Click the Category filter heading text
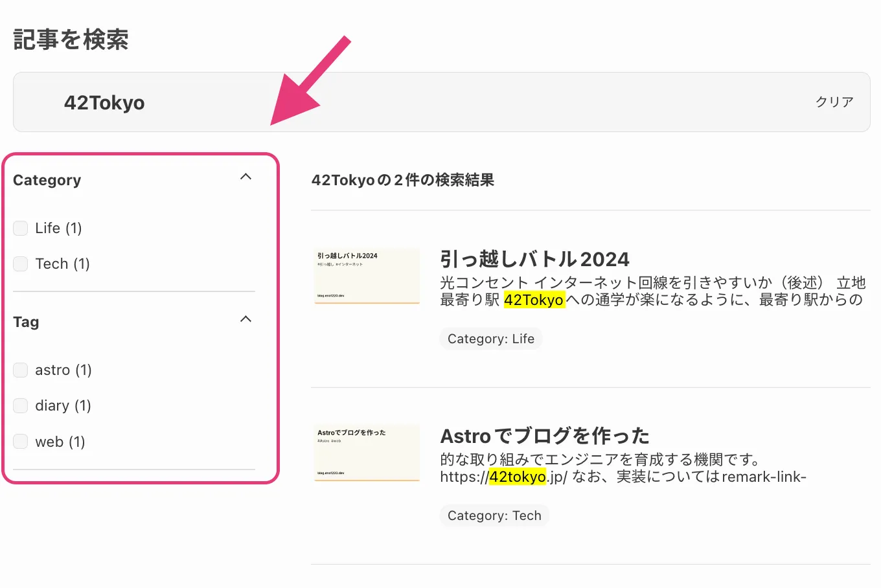The height and width of the screenshot is (588, 881). [x=47, y=180]
